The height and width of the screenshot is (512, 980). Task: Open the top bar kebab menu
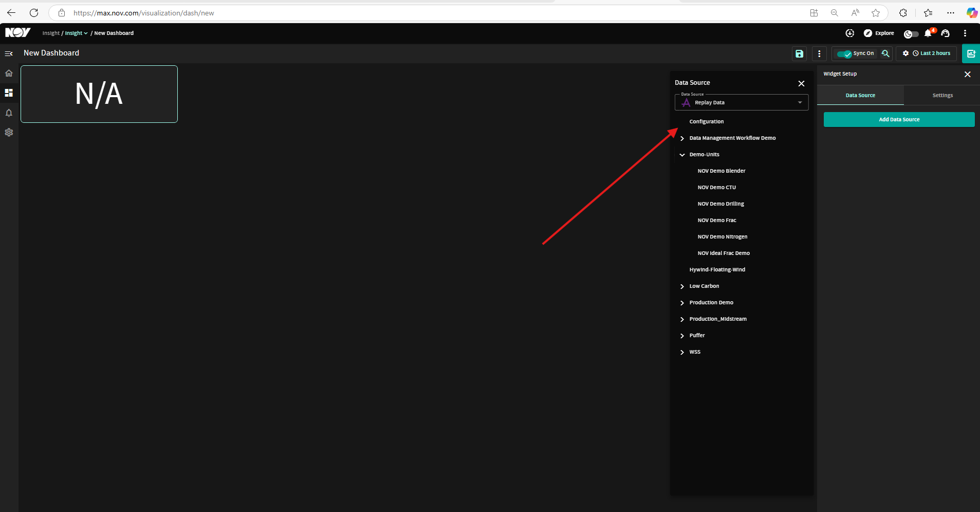(x=965, y=33)
